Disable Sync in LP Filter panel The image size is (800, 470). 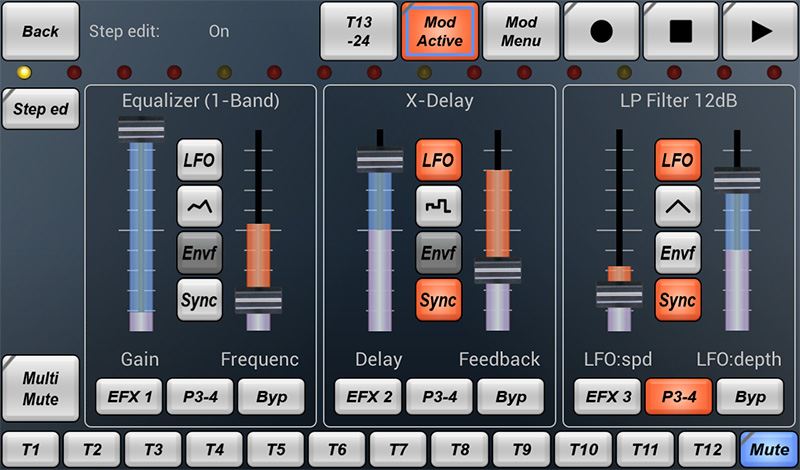click(x=677, y=300)
